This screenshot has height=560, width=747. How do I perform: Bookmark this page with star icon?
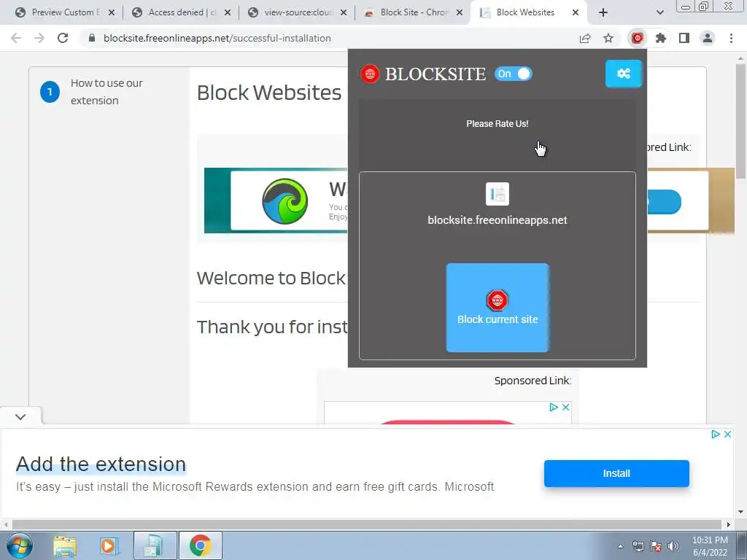[x=608, y=38]
